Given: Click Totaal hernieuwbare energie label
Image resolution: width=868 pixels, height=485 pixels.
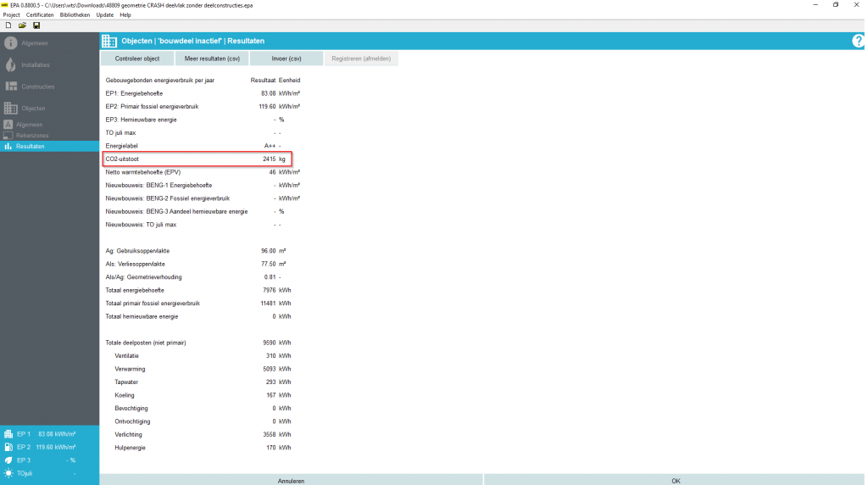Looking at the screenshot, I should pos(142,316).
